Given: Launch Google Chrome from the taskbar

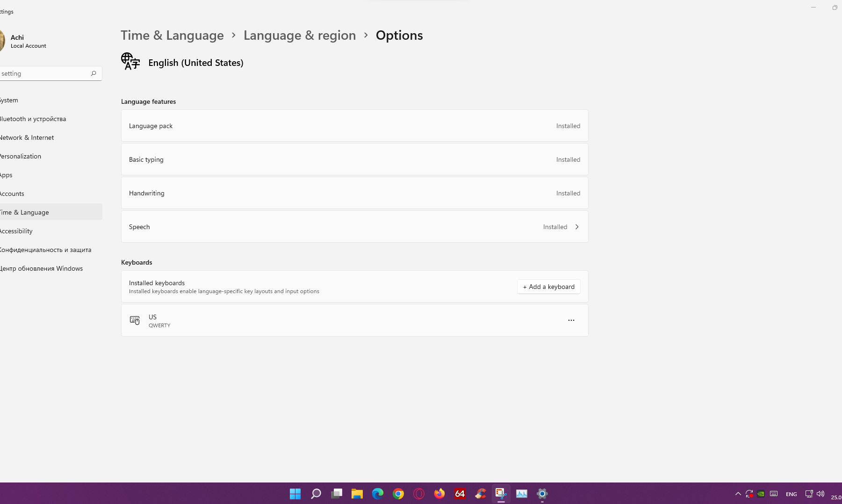Looking at the screenshot, I should 398,494.
